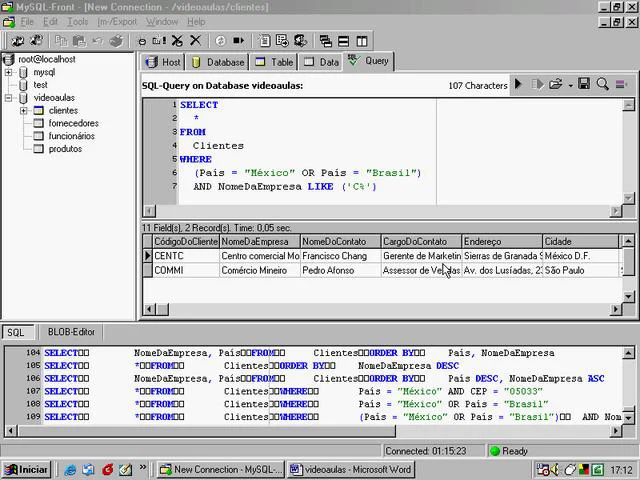Viewport: 640px width, 480px height.
Task: Open the Tools menu
Action: click(78, 22)
